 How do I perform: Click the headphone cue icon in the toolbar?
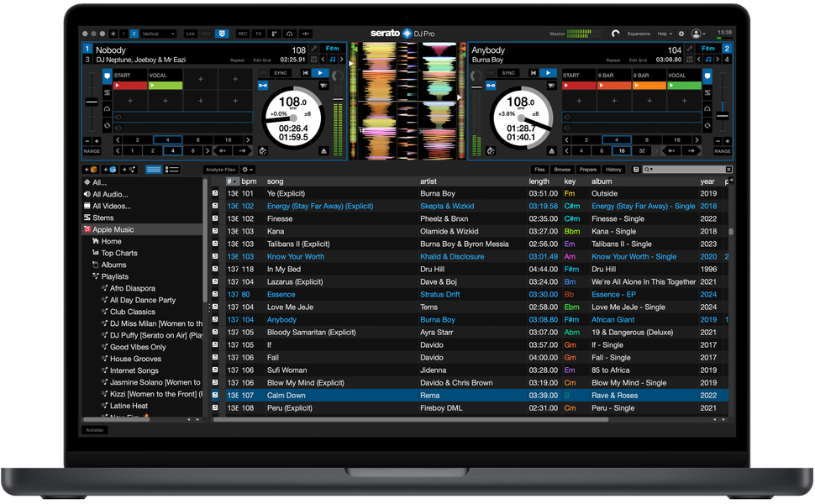coord(291,34)
